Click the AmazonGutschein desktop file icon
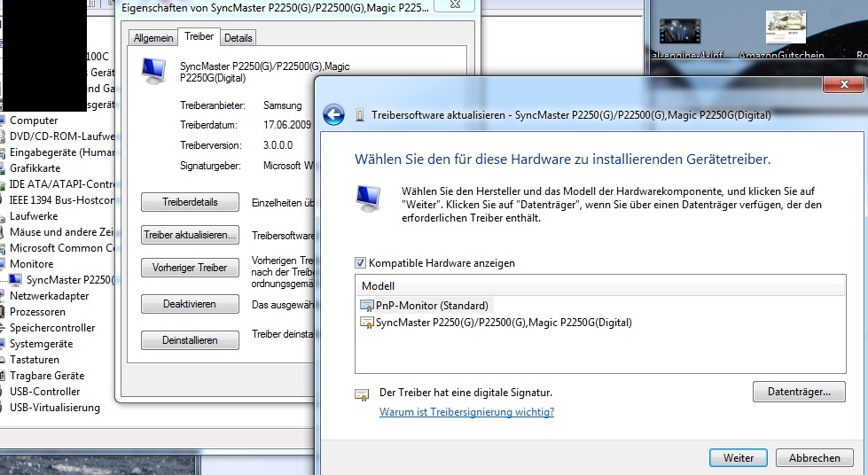 786,27
